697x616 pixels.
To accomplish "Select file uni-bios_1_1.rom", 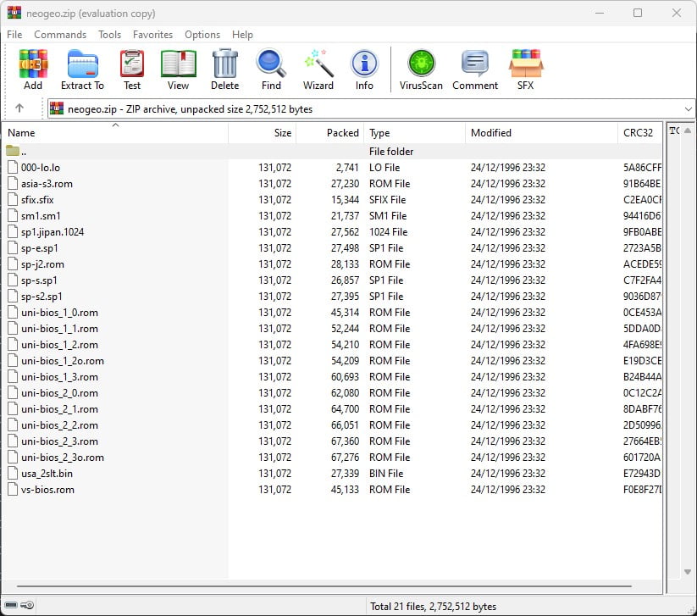I will click(x=59, y=328).
